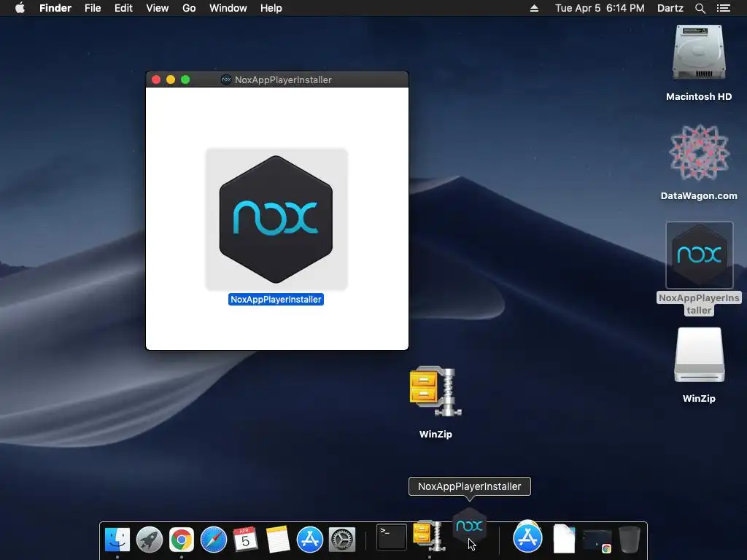Screen dimensions: 747x560
Task: Select the large Nox installer icon in window
Action: pyautogui.click(x=276, y=219)
